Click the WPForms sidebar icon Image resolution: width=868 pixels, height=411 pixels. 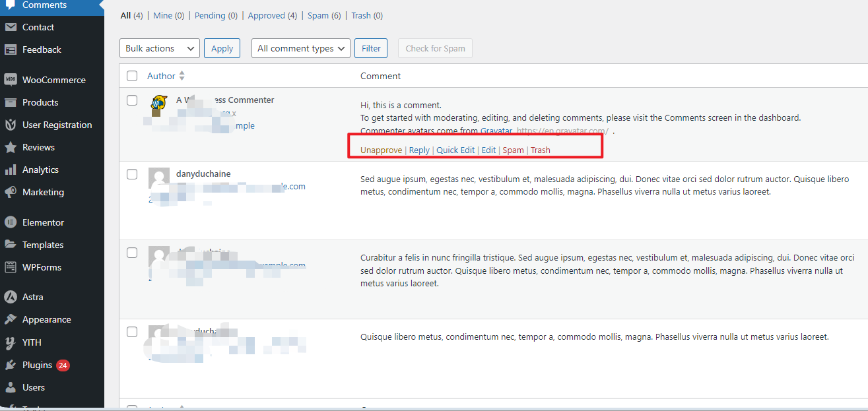point(42,267)
